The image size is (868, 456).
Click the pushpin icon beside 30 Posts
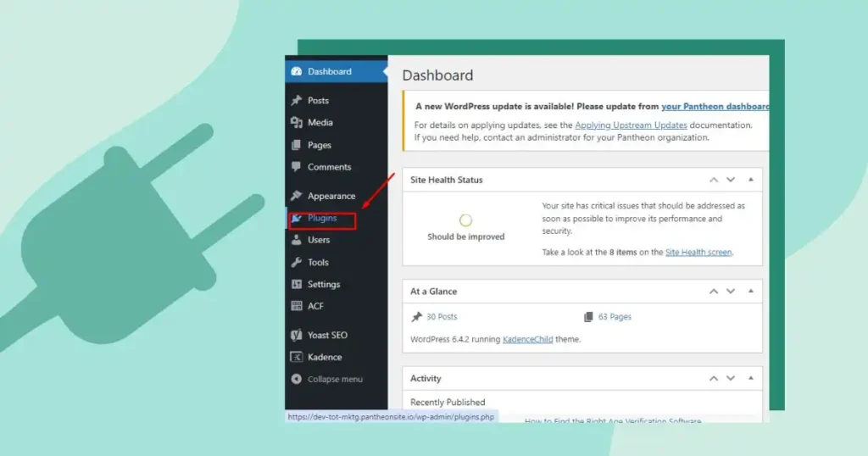pos(416,316)
